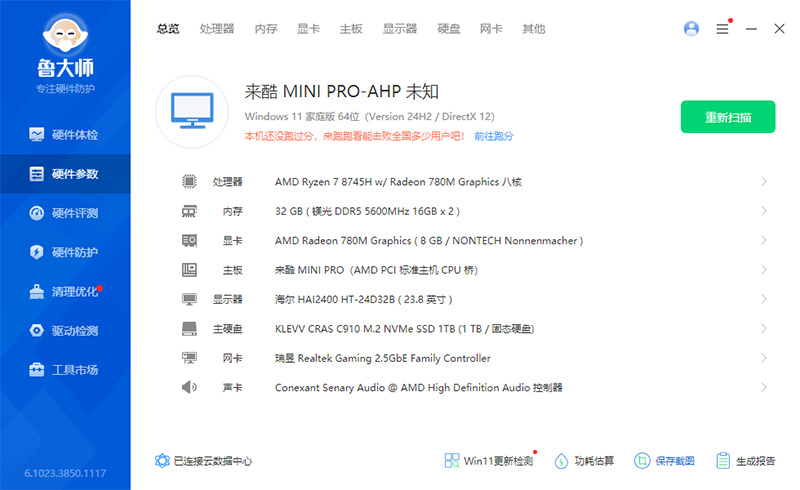Expand the 显卡 row chevron
Image resolution: width=800 pixels, height=490 pixels.
[x=764, y=240]
